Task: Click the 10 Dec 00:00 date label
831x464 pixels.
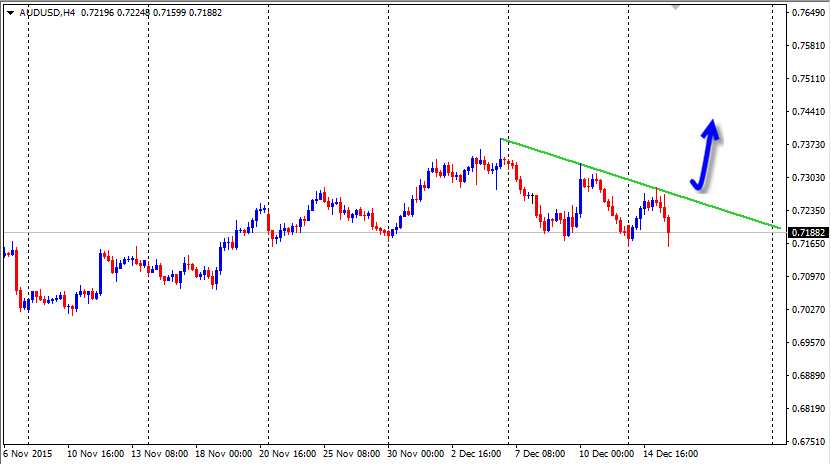Action: (606, 454)
